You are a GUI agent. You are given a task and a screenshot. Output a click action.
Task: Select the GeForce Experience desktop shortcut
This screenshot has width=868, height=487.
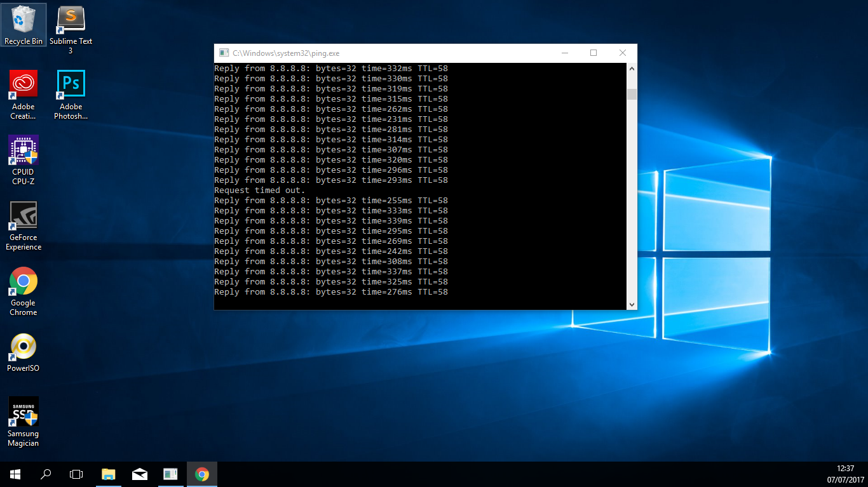[24, 226]
